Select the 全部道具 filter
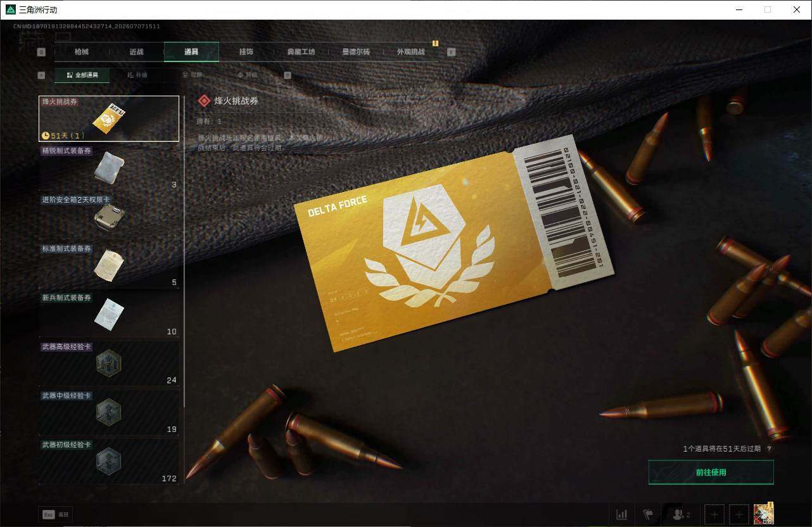812x527 pixels. click(82, 75)
